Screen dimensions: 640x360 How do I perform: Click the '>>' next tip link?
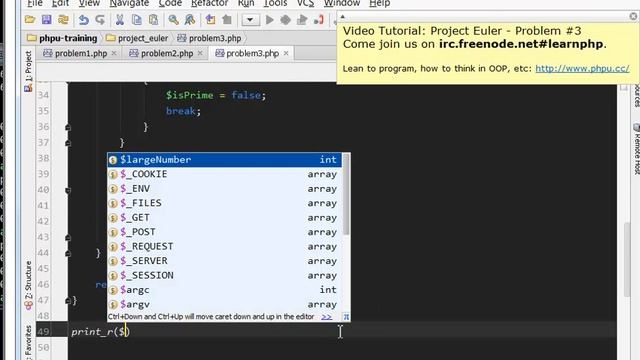pos(327,317)
